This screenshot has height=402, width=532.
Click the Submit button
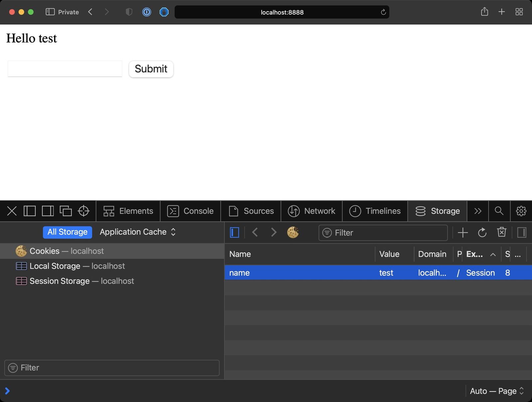[x=151, y=69]
